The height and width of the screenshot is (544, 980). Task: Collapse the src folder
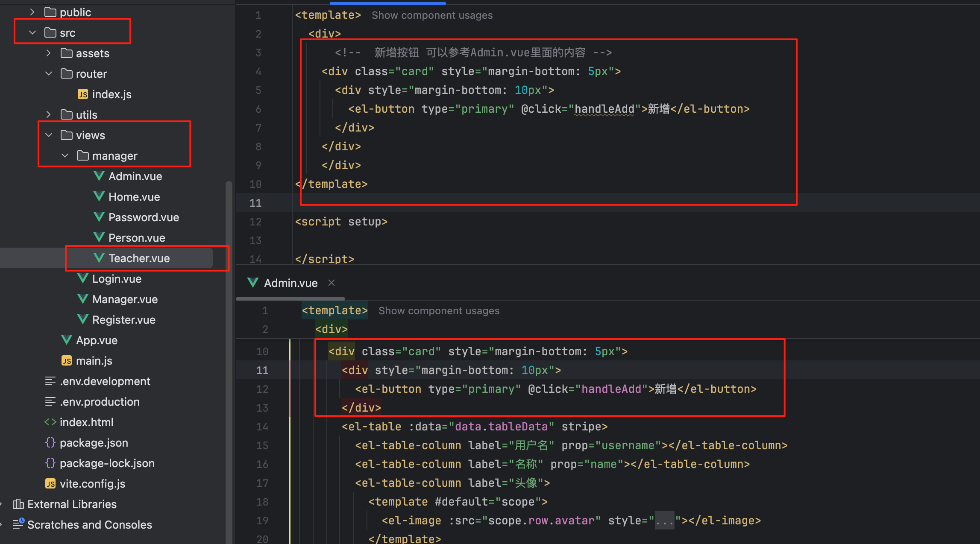(32, 33)
